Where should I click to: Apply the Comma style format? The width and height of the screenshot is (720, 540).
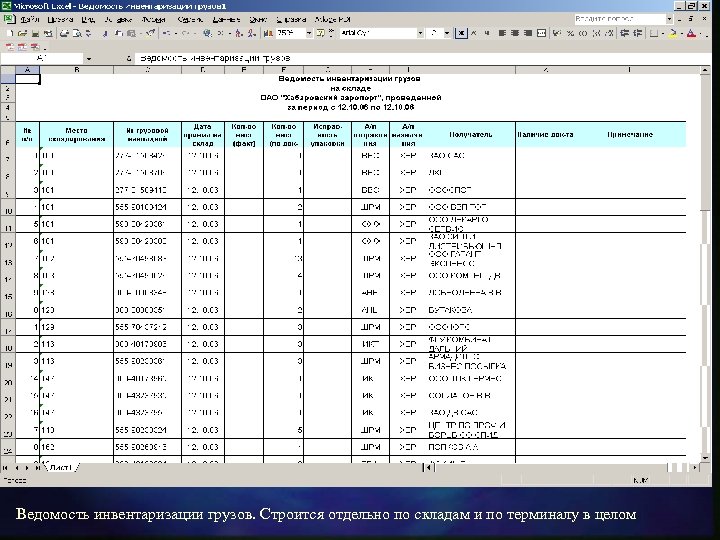[583, 33]
